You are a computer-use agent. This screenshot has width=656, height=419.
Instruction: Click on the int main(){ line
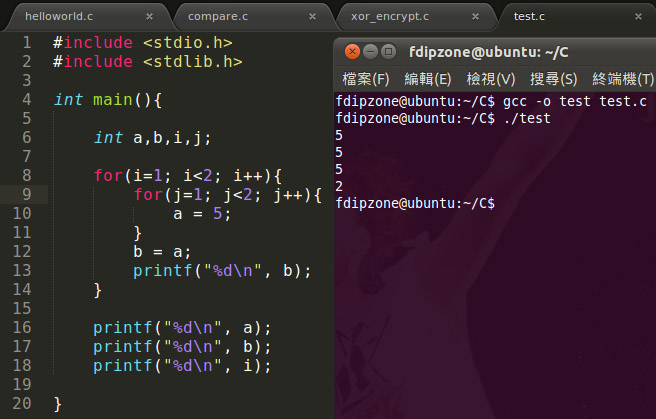(x=108, y=100)
